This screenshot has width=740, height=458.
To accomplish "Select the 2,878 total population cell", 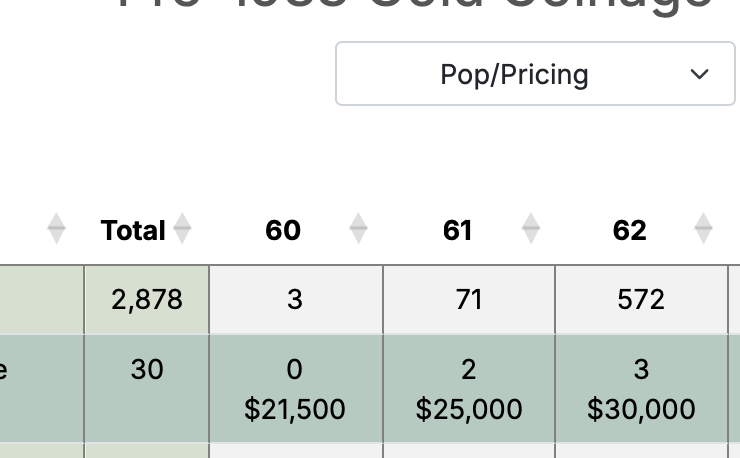I will (x=147, y=300).
